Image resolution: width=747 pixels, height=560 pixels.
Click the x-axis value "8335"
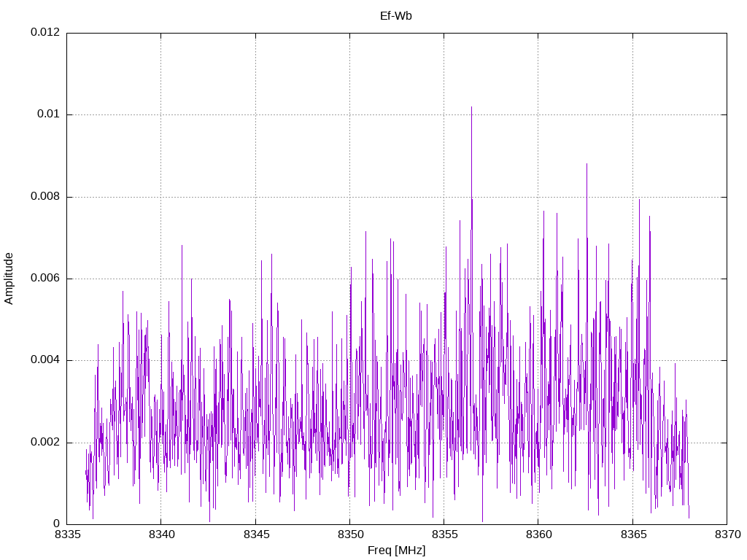67,534
